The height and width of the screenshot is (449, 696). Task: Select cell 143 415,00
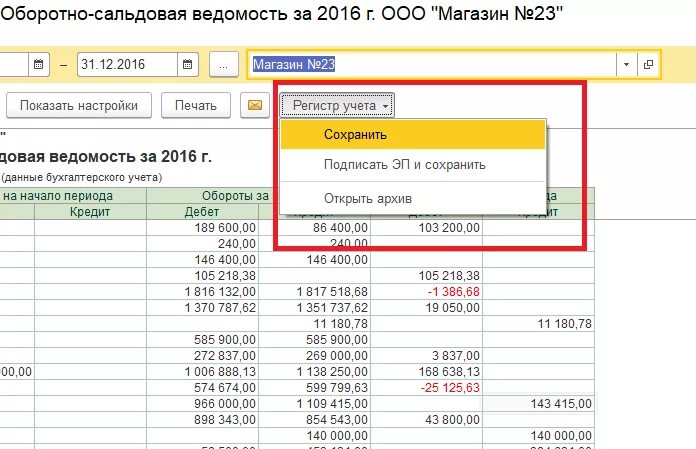(538, 403)
